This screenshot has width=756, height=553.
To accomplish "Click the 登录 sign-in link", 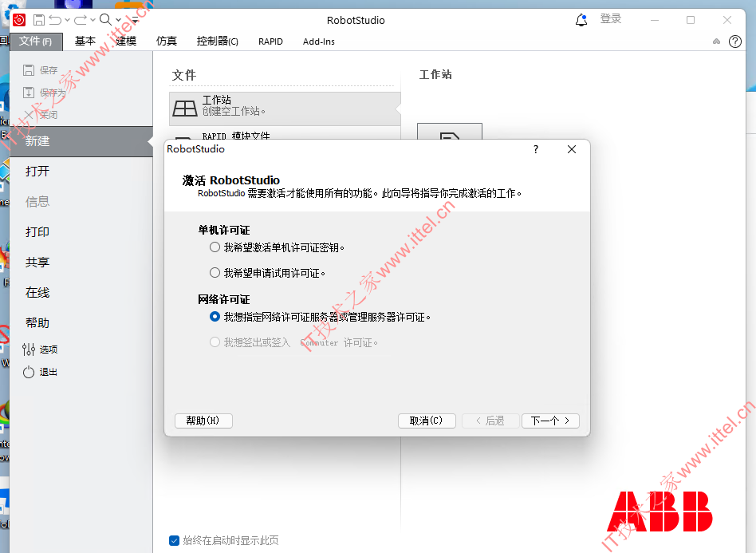I will pyautogui.click(x=610, y=19).
